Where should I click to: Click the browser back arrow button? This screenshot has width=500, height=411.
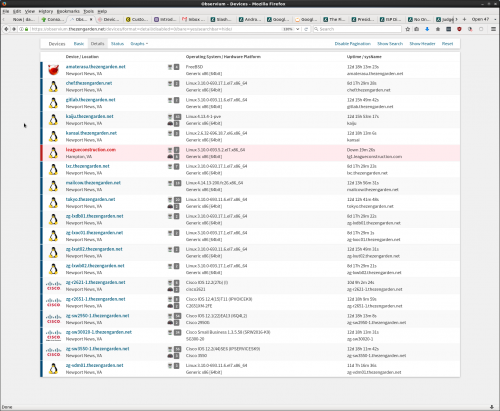pos(6,29)
